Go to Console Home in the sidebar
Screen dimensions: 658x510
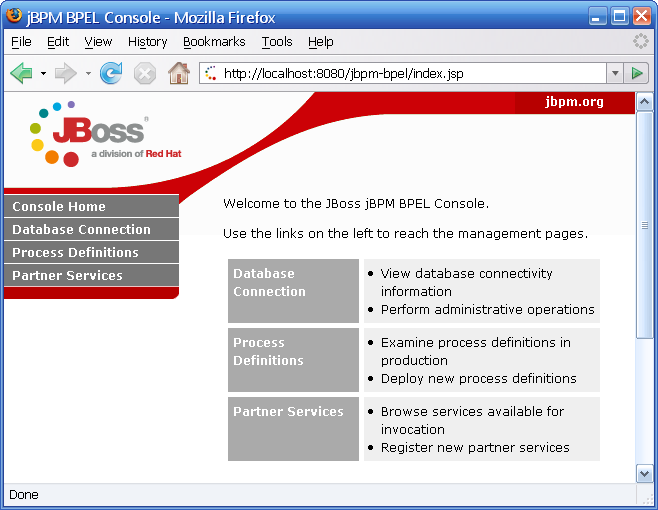(91, 206)
